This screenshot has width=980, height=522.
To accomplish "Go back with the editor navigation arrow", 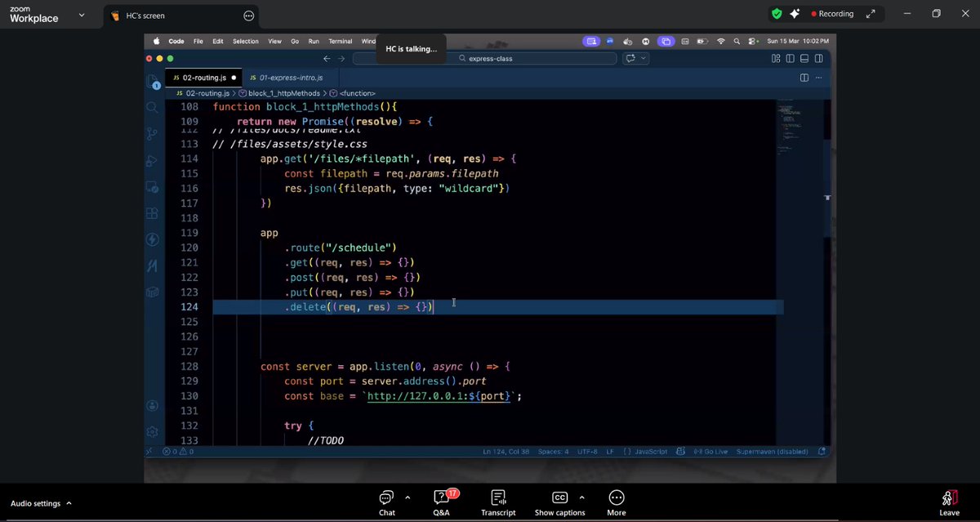I will [327, 59].
